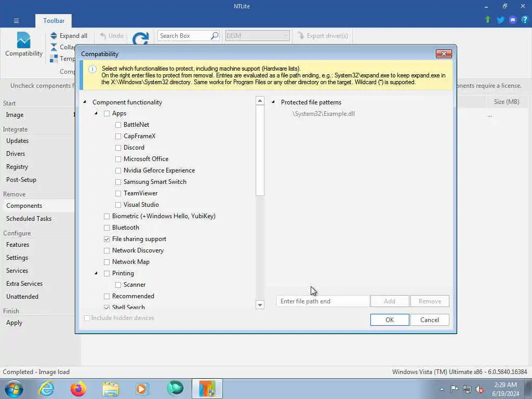Check the Scanner checkbox

point(118,285)
